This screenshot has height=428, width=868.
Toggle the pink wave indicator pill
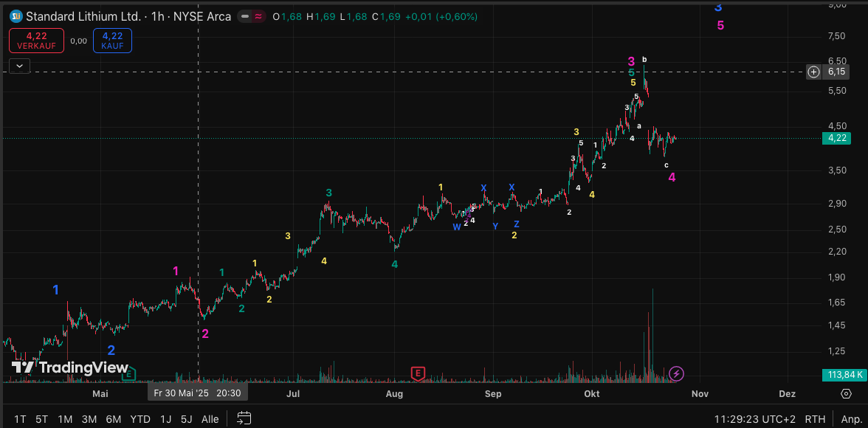[259, 16]
